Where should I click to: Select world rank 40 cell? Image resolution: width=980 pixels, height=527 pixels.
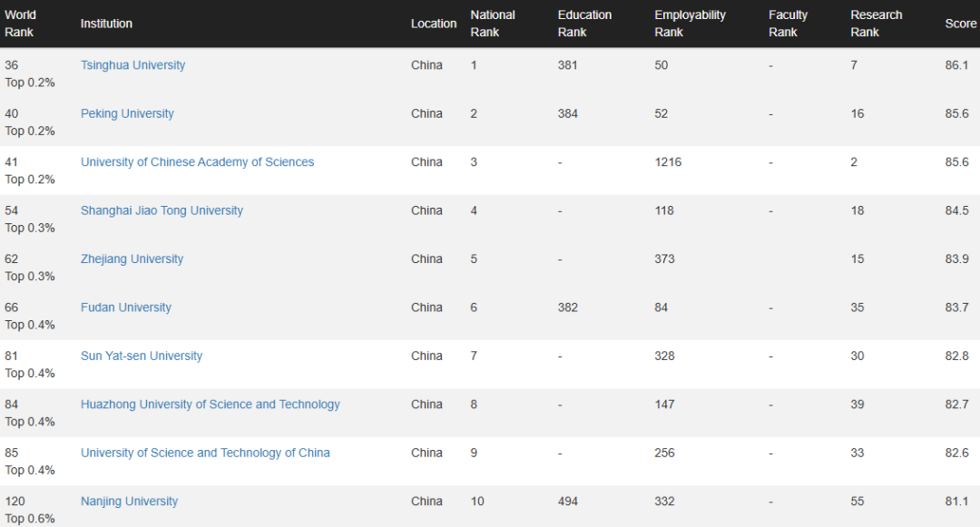point(11,113)
